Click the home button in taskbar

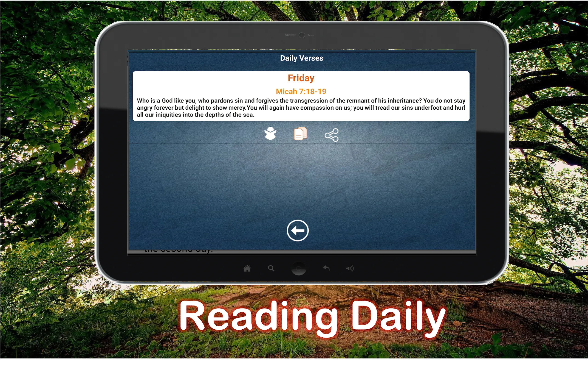247,268
